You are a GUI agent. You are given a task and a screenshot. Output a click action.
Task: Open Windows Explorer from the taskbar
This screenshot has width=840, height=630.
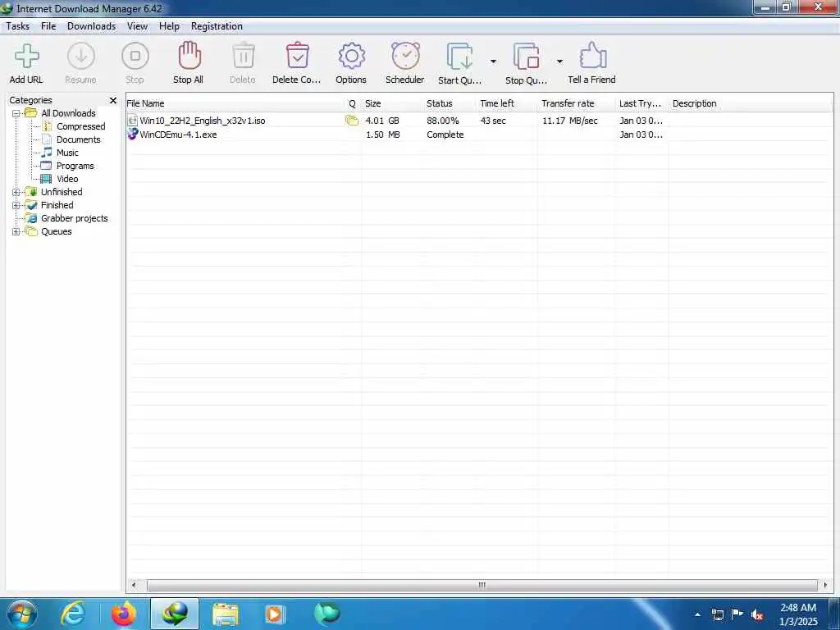click(x=226, y=614)
